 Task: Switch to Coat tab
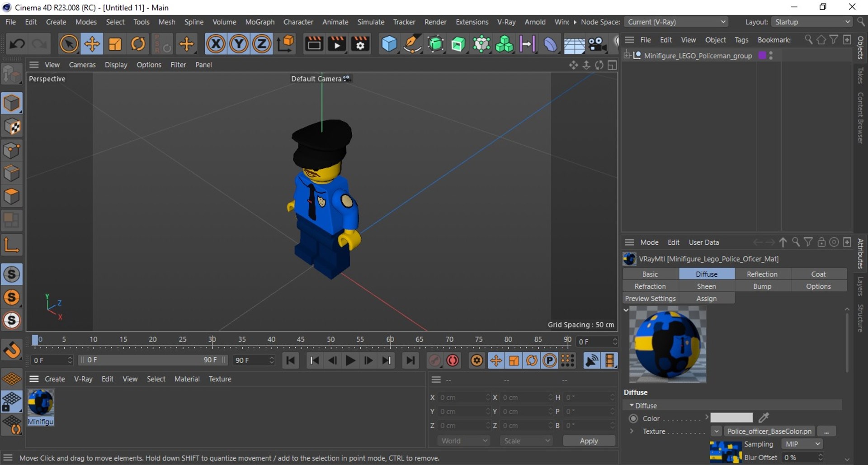pyautogui.click(x=818, y=274)
